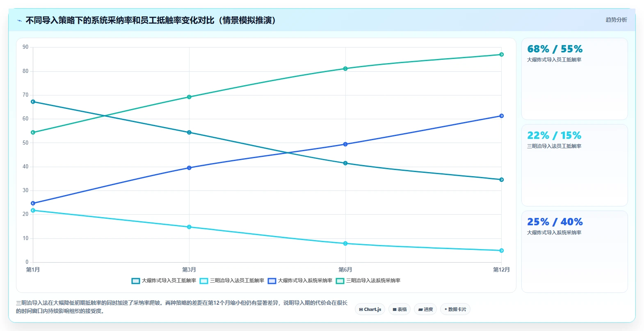Click the green 三明治 adoption point at 第6月
The width and height of the screenshot is (644, 331).
click(345, 69)
